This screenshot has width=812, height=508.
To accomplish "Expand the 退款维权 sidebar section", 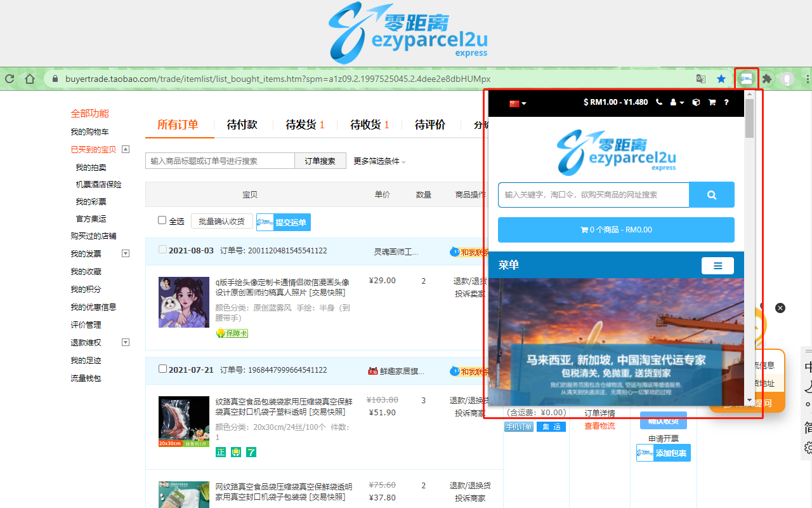I will click(126, 342).
